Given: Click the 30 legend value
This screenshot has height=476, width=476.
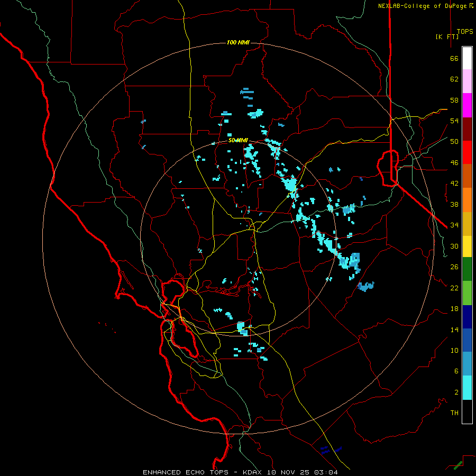Looking at the screenshot, I should coord(454,246).
